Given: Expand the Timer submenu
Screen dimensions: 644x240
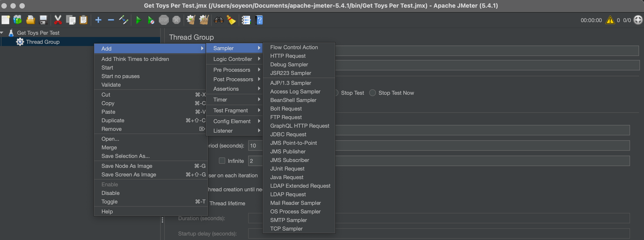Looking at the screenshot, I should 234,99.
